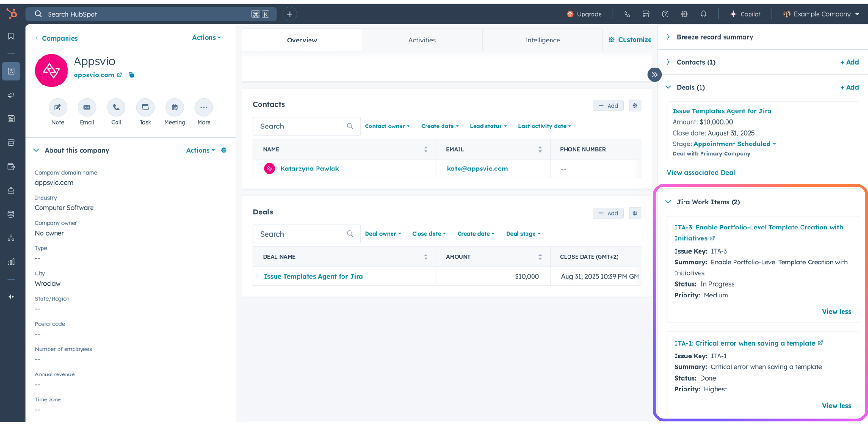
Task: Click View less on ITA-3 card
Action: click(x=836, y=312)
